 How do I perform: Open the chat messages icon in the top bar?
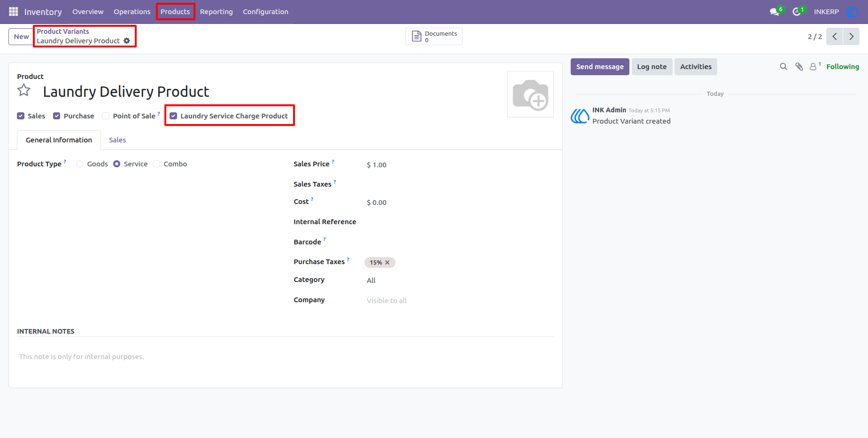click(775, 12)
